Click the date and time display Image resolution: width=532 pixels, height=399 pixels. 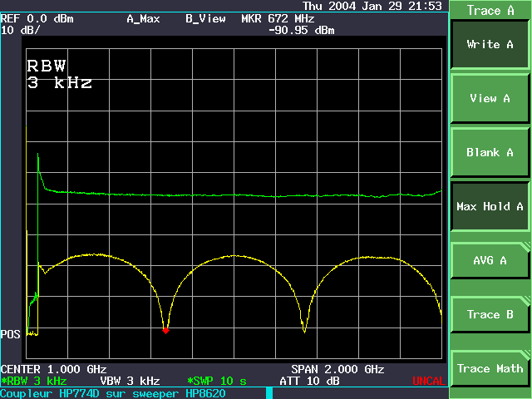[372, 6]
